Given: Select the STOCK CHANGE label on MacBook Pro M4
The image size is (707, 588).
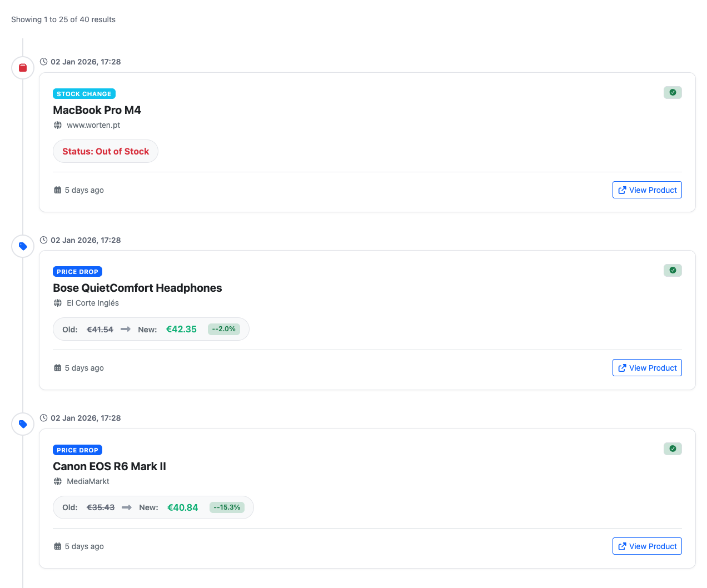Looking at the screenshot, I should point(84,93).
